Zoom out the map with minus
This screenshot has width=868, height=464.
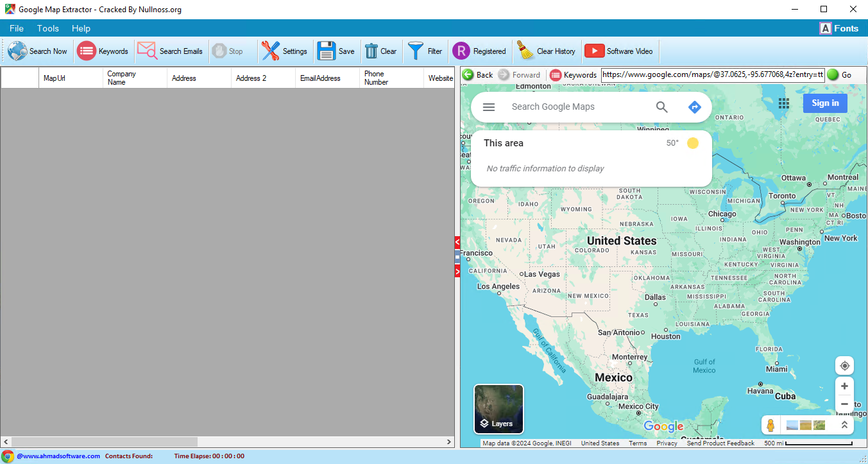coord(845,404)
